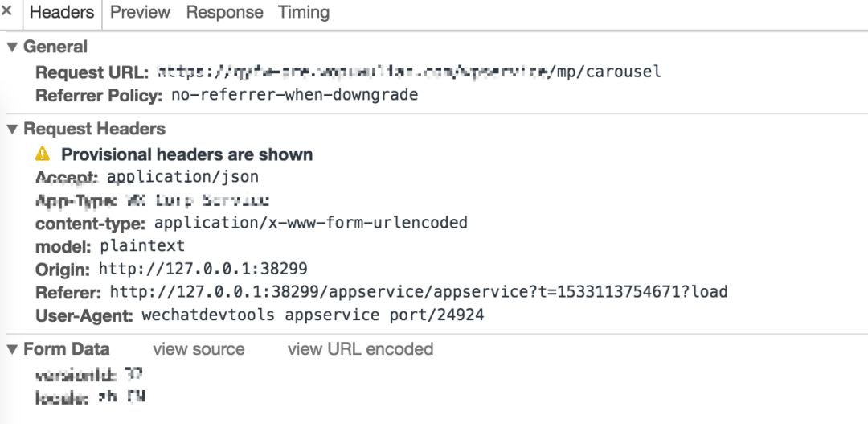Click the model header value plaintext
This screenshot has height=424, width=868.
[x=142, y=245]
